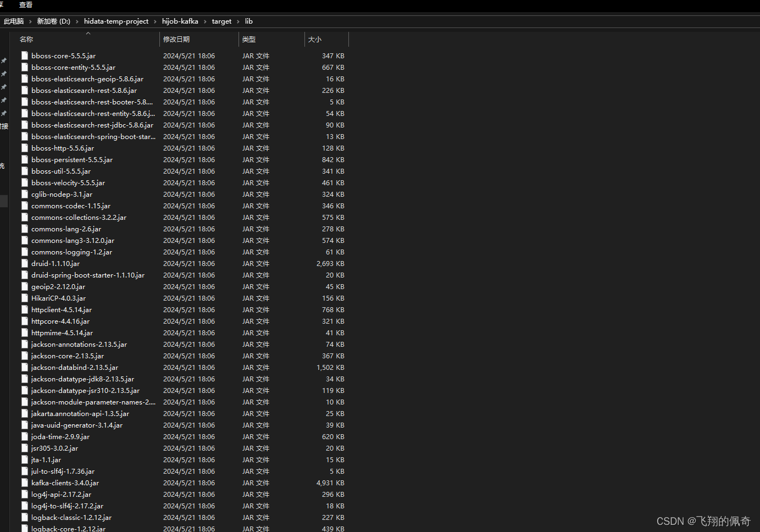Viewport: 760px width, 532px height.
Task: Click the file icon of java-uuid-generator-3.1.4.jar
Action: pos(25,425)
